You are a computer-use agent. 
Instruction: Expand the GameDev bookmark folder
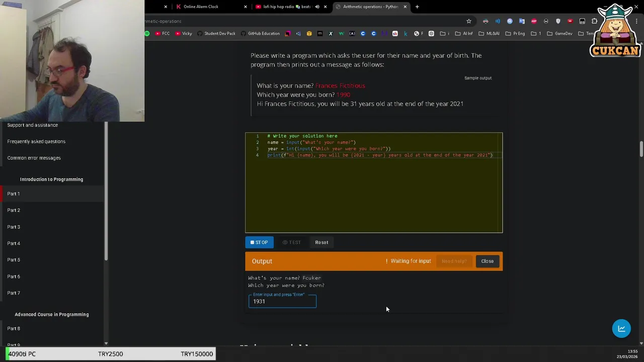click(x=559, y=34)
